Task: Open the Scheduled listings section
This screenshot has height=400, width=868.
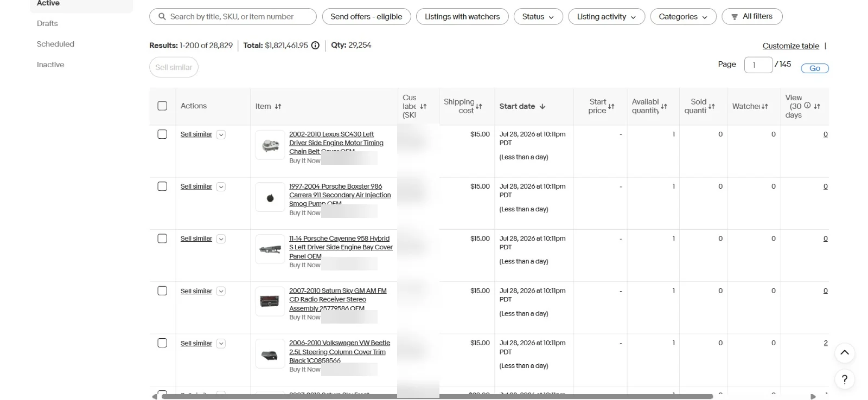Action: tap(55, 44)
